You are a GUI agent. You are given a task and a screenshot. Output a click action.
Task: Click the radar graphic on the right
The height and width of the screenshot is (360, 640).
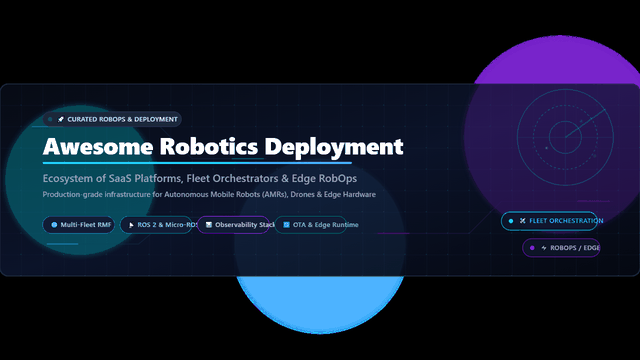click(x=565, y=137)
